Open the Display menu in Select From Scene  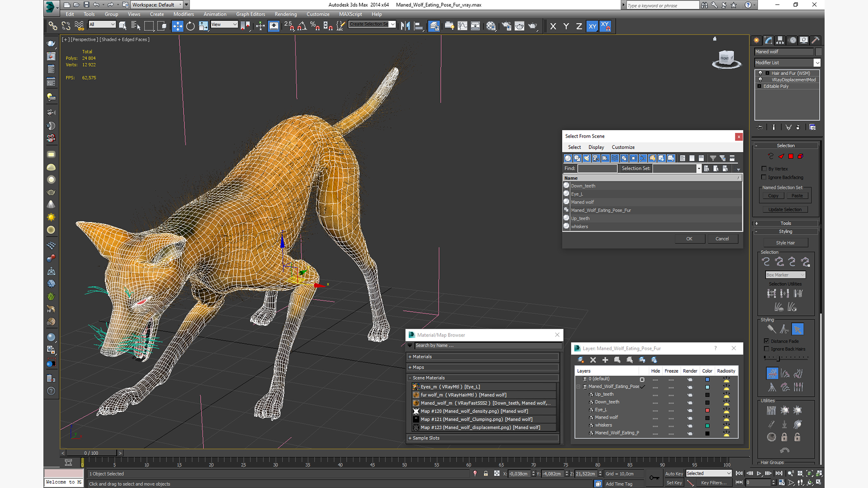pos(596,147)
